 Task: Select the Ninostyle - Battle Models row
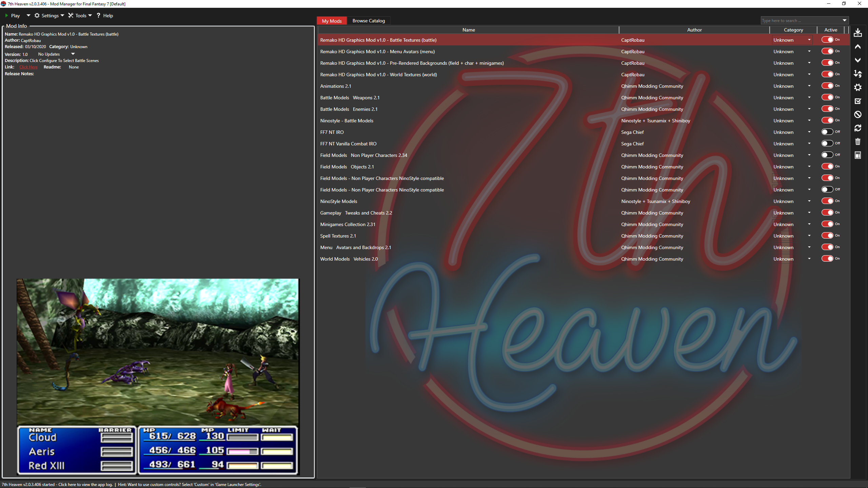click(x=583, y=121)
